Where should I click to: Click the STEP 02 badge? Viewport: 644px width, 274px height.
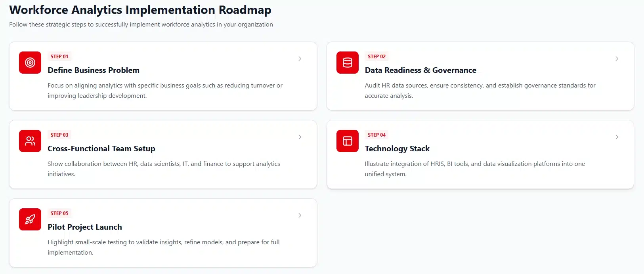pos(376,56)
